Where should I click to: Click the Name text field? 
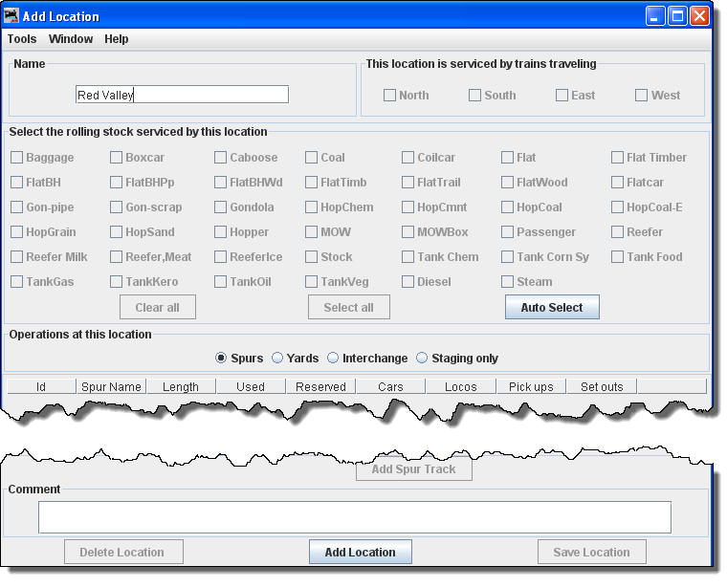[182, 95]
